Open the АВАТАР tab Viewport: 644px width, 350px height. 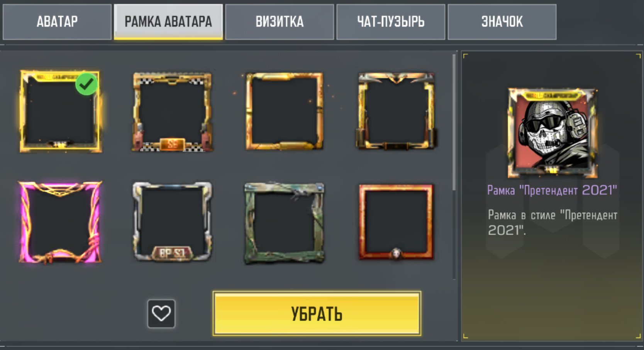(57, 22)
